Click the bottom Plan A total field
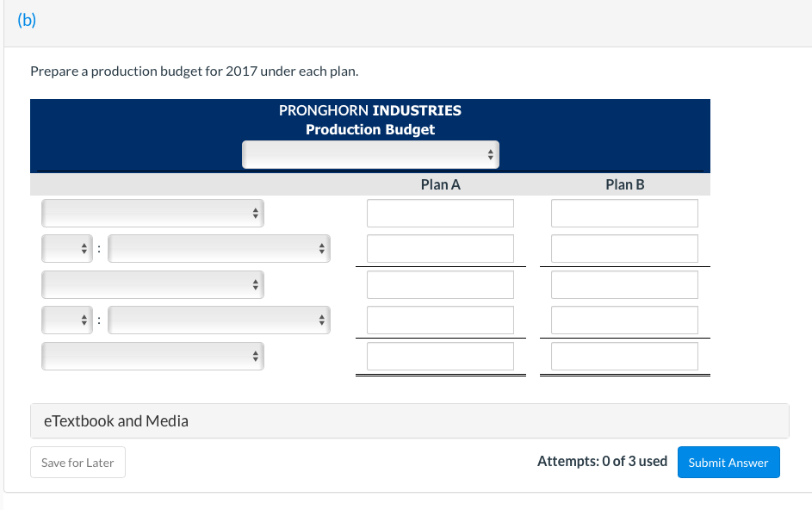812x510 pixels. click(440, 356)
